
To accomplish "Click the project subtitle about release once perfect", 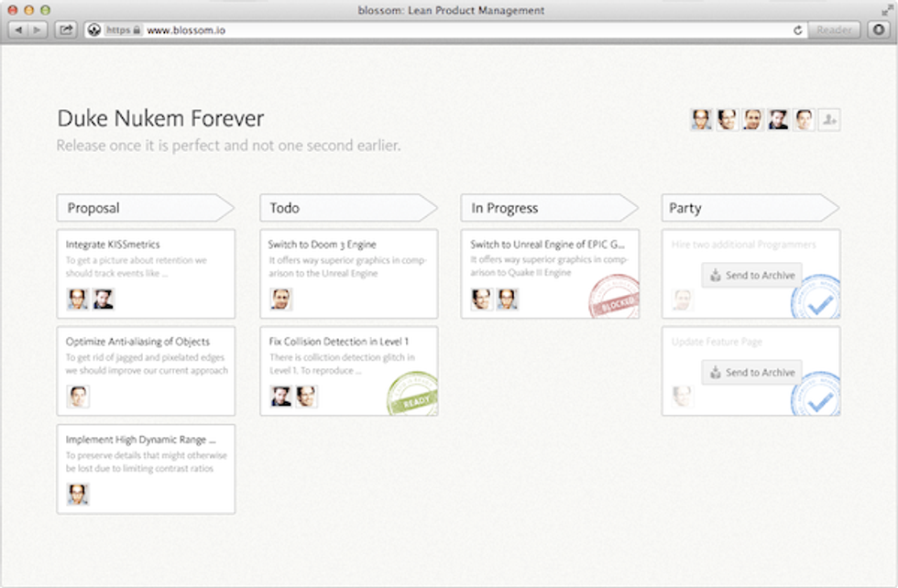I will [x=228, y=146].
